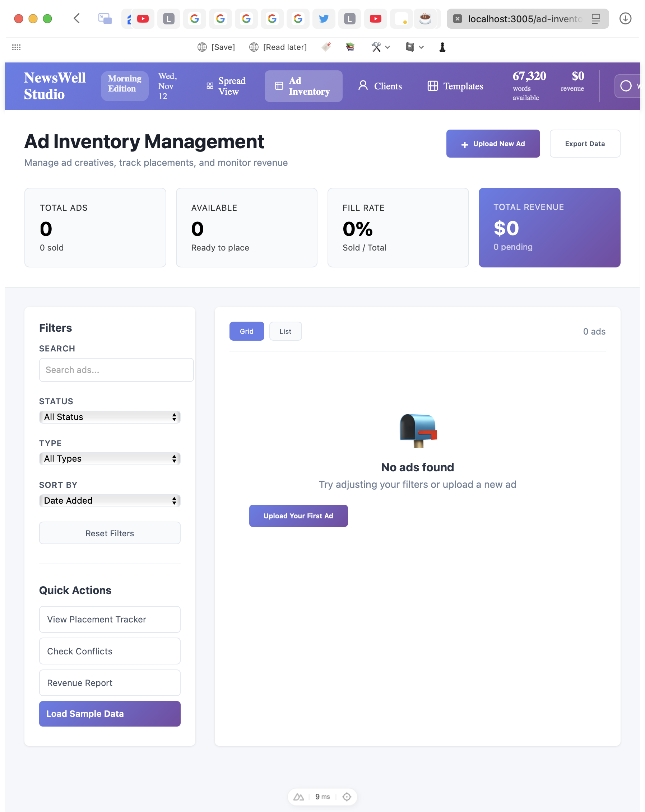The height and width of the screenshot is (812, 645).
Task: Click the performance timer icon at bottom
Action: [322, 797]
